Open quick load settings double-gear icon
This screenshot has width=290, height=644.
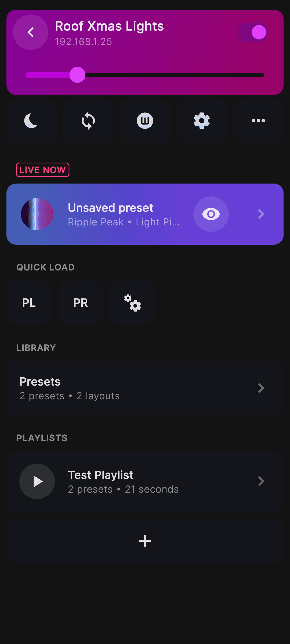132,303
